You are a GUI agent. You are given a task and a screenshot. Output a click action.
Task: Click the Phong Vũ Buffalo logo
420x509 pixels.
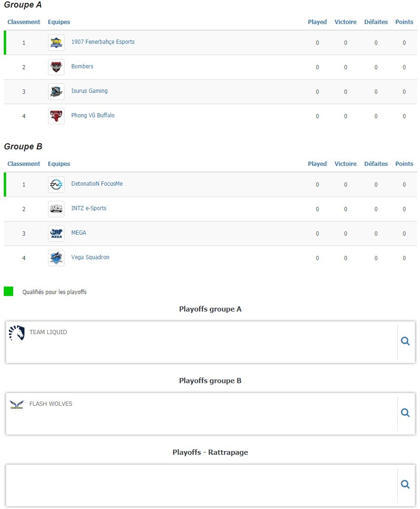point(56,116)
